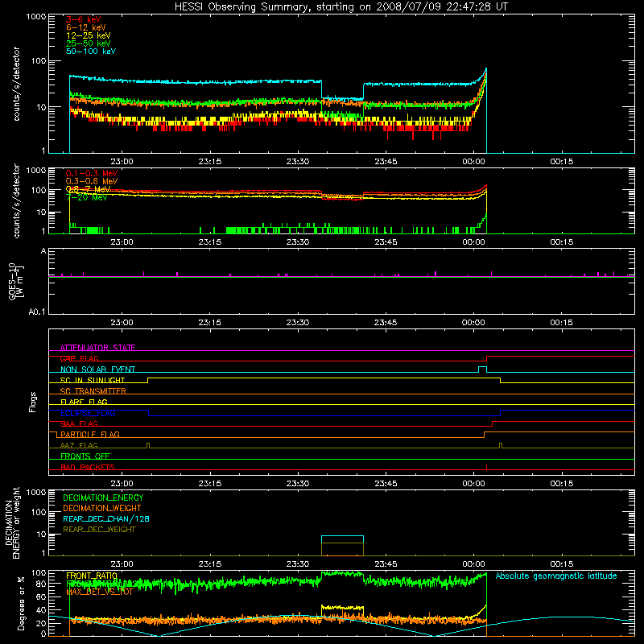Viewport: 644px width, 644px height.
Task: Click the DECIMATION ENERGY or weight axis label
Action: [12, 522]
